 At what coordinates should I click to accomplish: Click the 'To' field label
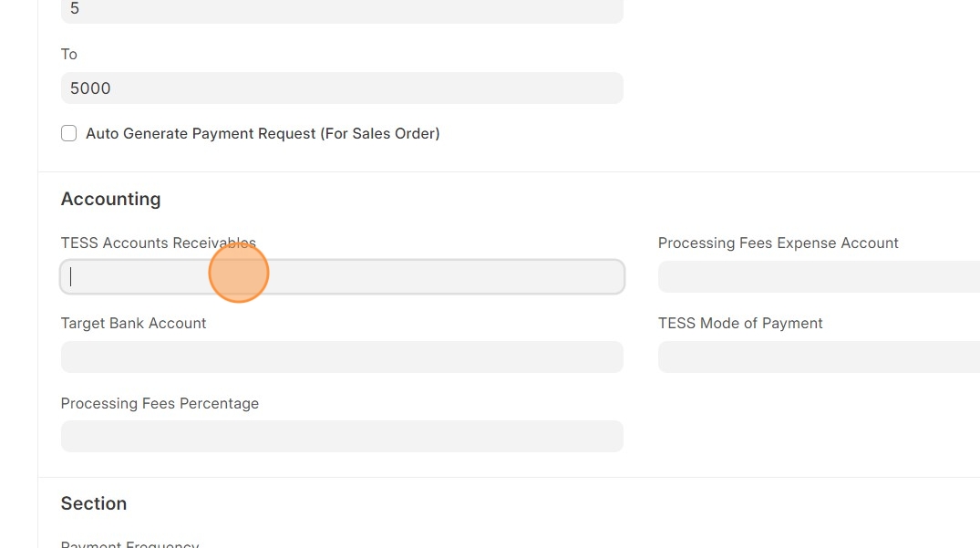point(69,55)
